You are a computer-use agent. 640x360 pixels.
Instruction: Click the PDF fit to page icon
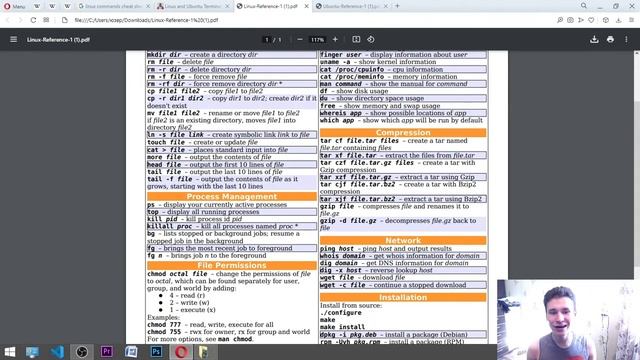(x=356, y=40)
